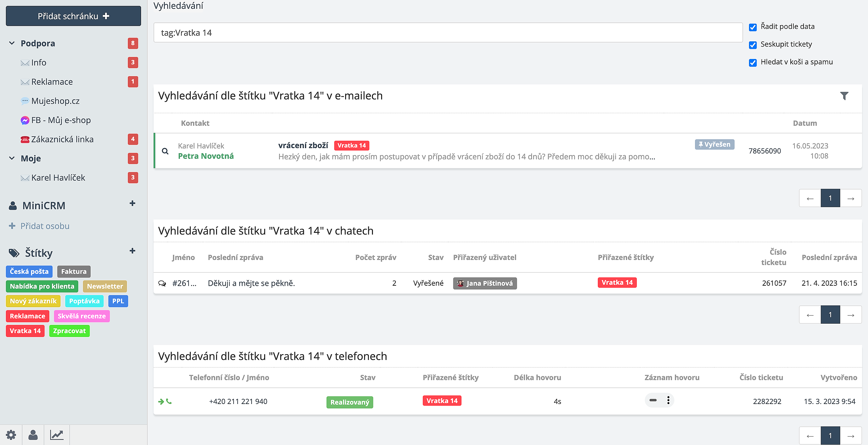Uncheck Řadit podle data checkbox

tap(753, 27)
